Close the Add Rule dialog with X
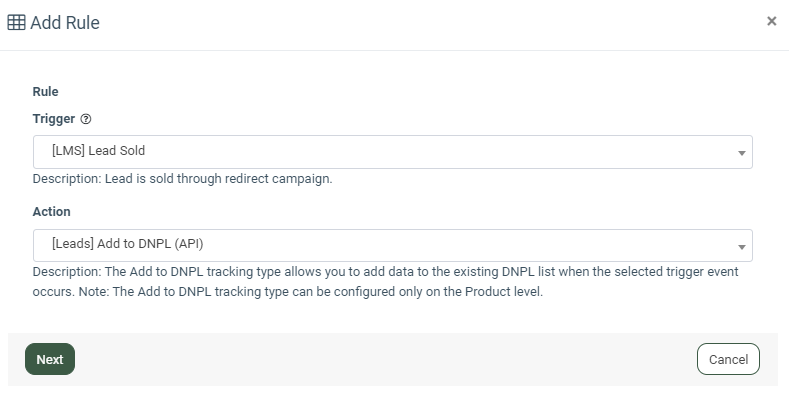Viewport: 789px width, 397px height. click(x=771, y=21)
